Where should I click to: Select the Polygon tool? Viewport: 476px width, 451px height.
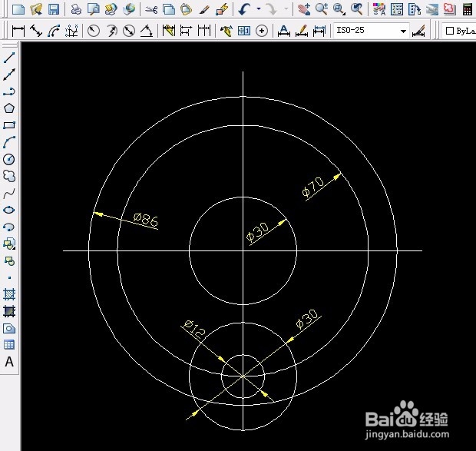pos(9,108)
